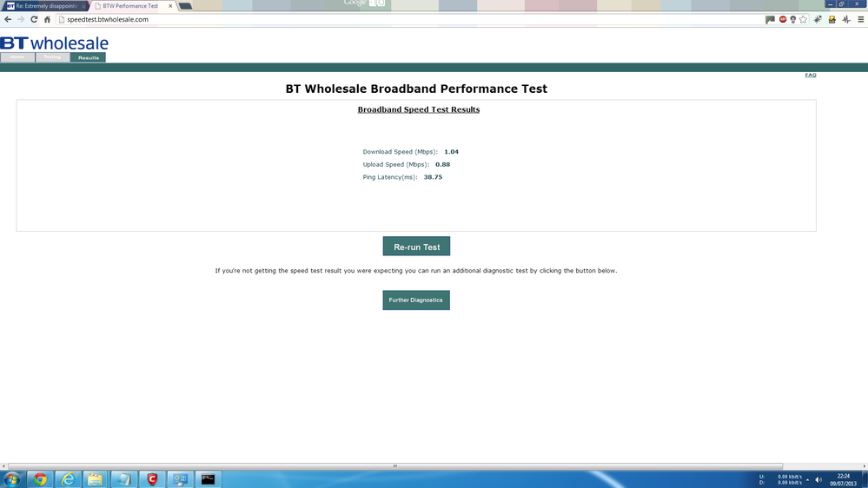The width and height of the screenshot is (868, 488).
Task: Open the Chrome hamburger menu
Action: coord(861,19)
